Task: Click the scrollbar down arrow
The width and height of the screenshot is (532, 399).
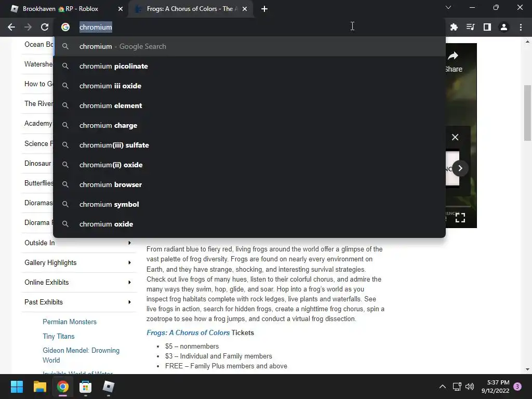Action: point(527,369)
